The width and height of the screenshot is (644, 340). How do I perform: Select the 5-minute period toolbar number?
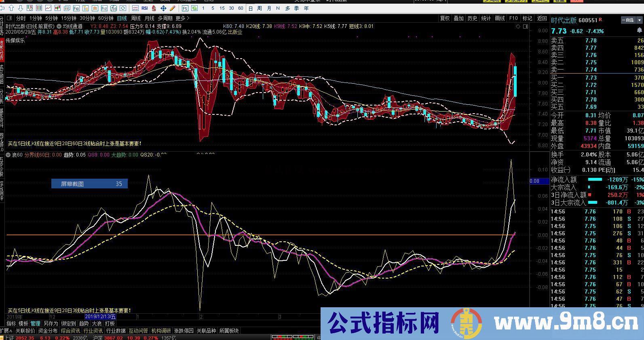tap(213, 8)
